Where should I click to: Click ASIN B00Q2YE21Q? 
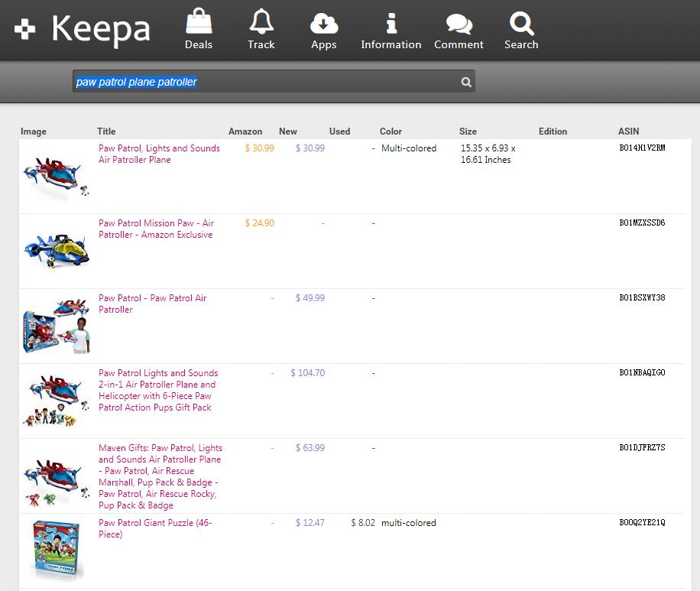coord(642,522)
